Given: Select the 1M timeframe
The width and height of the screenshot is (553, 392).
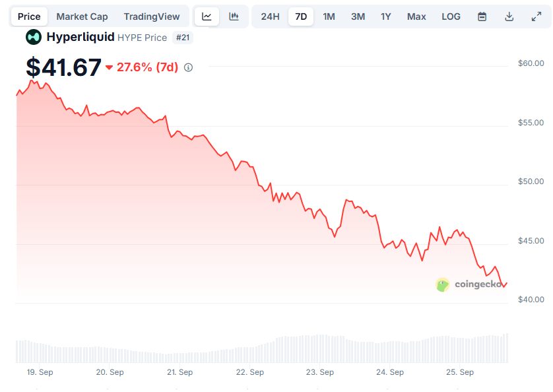Looking at the screenshot, I should click(329, 16).
